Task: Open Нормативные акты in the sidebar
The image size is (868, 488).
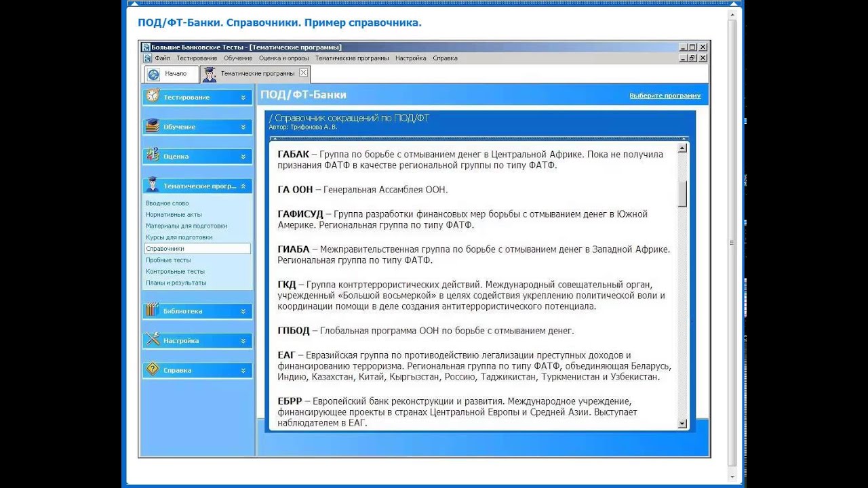Action: coord(174,215)
